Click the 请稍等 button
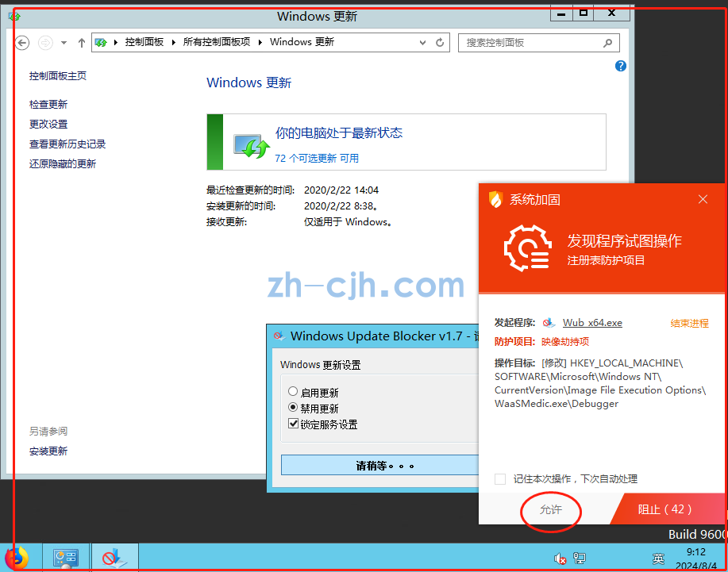The width and height of the screenshot is (728, 572). (379, 465)
